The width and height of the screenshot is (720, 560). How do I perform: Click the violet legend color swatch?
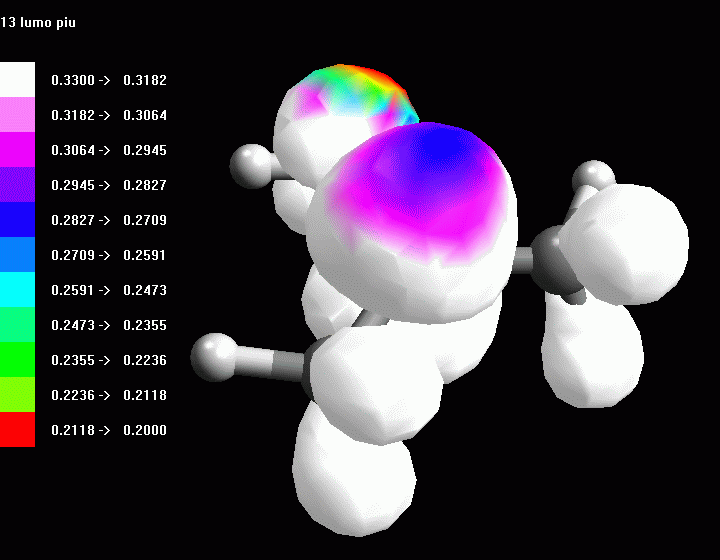click(17, 185)
